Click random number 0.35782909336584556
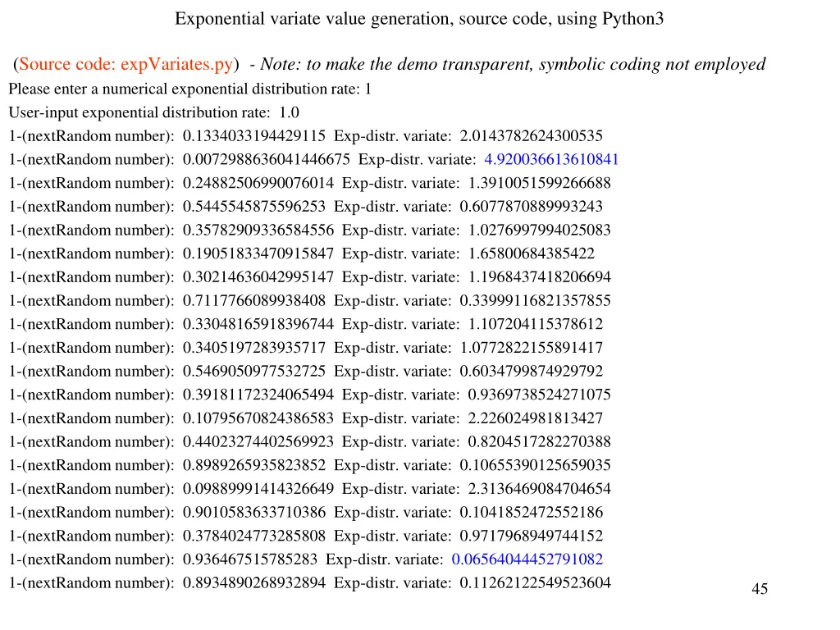The image size is (840, 630). click(258, 230)
